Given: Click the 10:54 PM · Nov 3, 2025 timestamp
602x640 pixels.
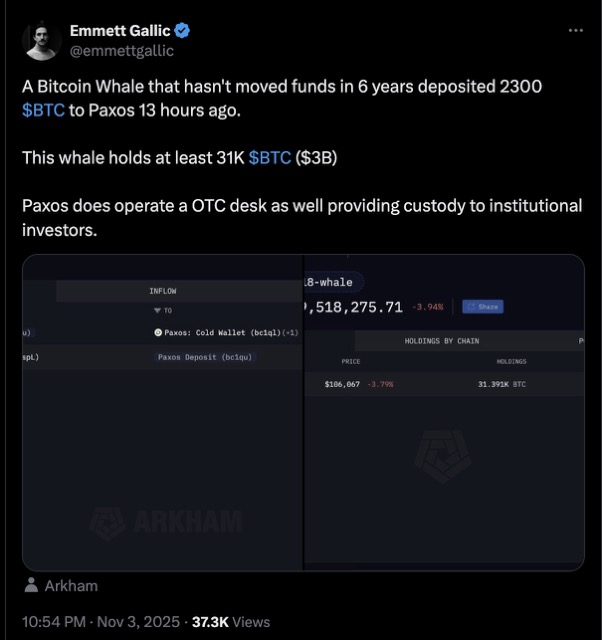Looking at the screenshot, I should (x=93, y=621).
